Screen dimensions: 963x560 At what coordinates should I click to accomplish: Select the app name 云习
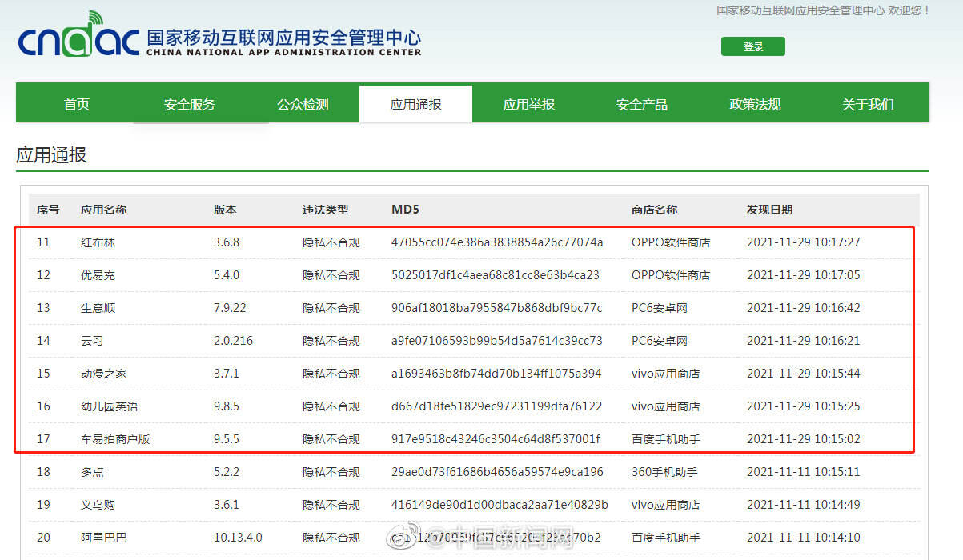point(92,341)
